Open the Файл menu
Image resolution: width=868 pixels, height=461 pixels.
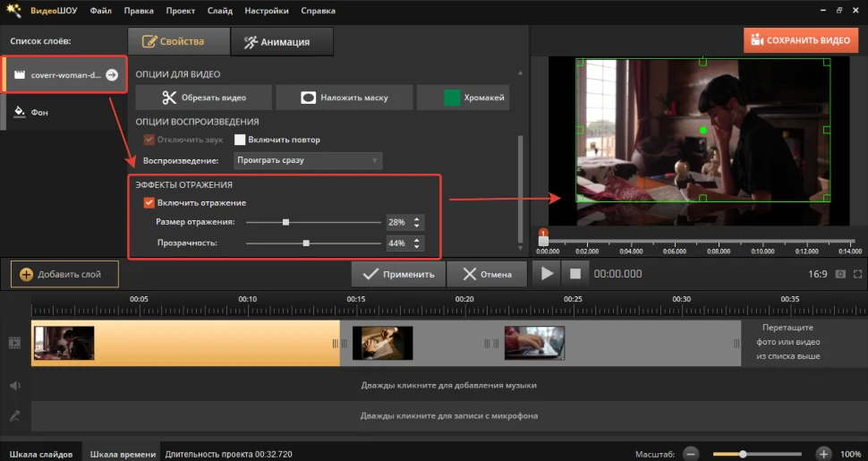(101, 11)
